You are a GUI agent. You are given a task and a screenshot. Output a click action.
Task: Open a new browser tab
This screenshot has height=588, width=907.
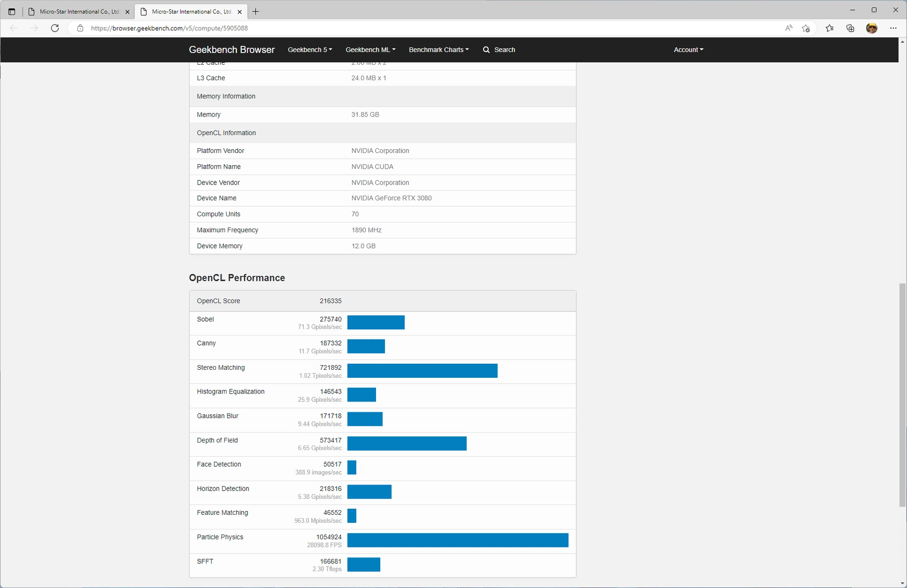tap(256, 12)
